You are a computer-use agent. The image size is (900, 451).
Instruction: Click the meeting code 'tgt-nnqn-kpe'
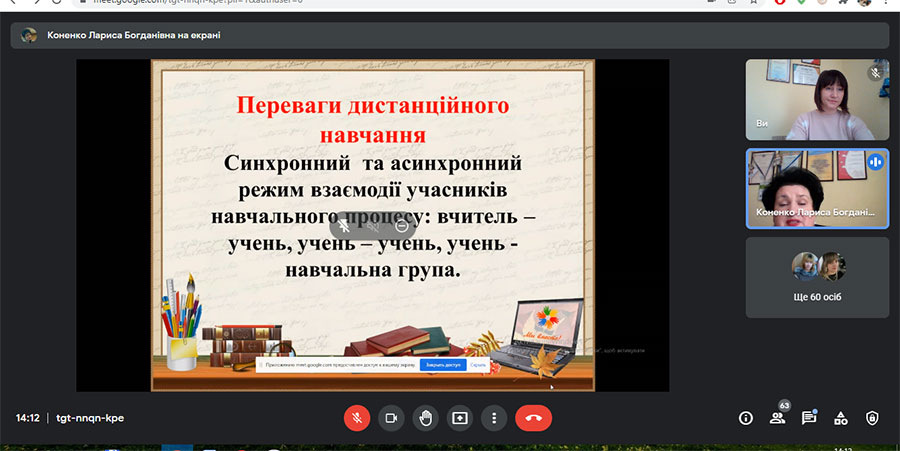(90, 418)
